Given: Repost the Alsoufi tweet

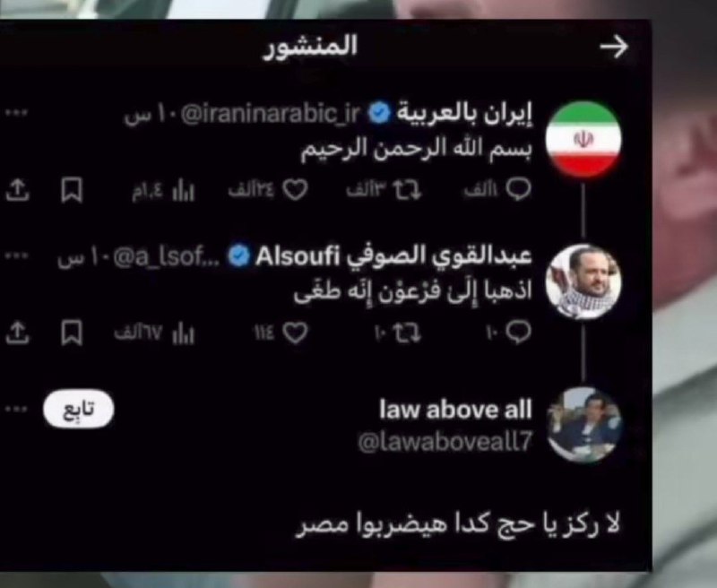Looking at the screenshot, I should (408, 333).
